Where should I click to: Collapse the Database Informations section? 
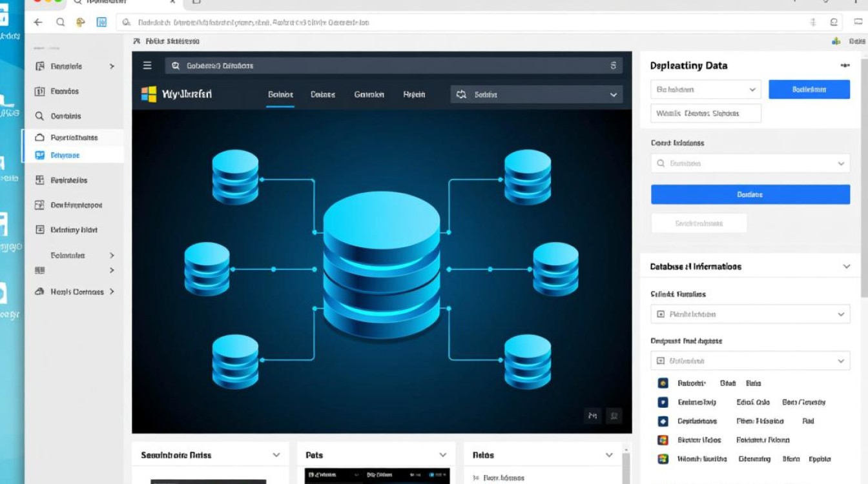846,267
